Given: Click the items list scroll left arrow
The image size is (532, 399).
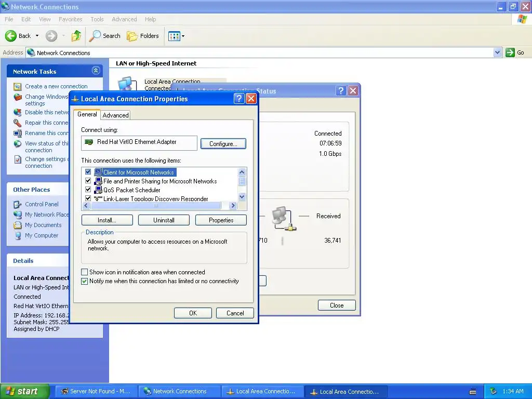Looking at the screenshot, I should [x=86, y=206].
